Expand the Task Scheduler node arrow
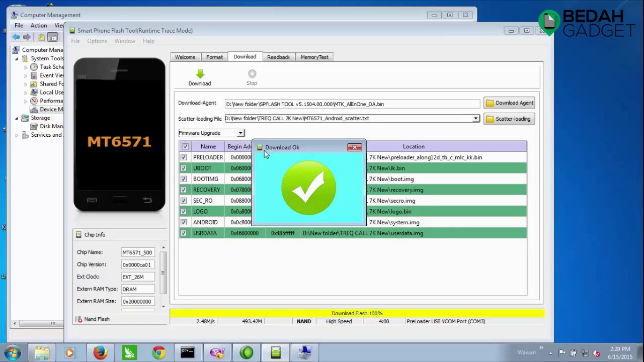Screen dimensions: 644x362 point(26,67)
